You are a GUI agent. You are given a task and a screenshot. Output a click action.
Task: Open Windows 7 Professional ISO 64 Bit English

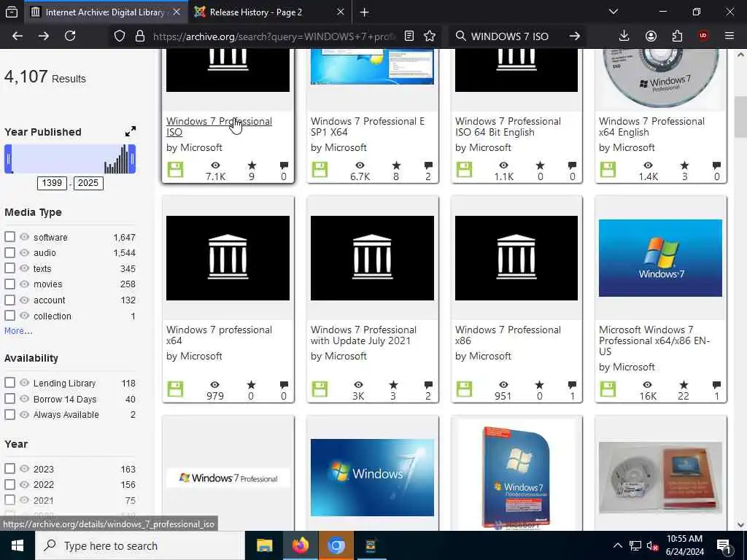coord(508,127)
